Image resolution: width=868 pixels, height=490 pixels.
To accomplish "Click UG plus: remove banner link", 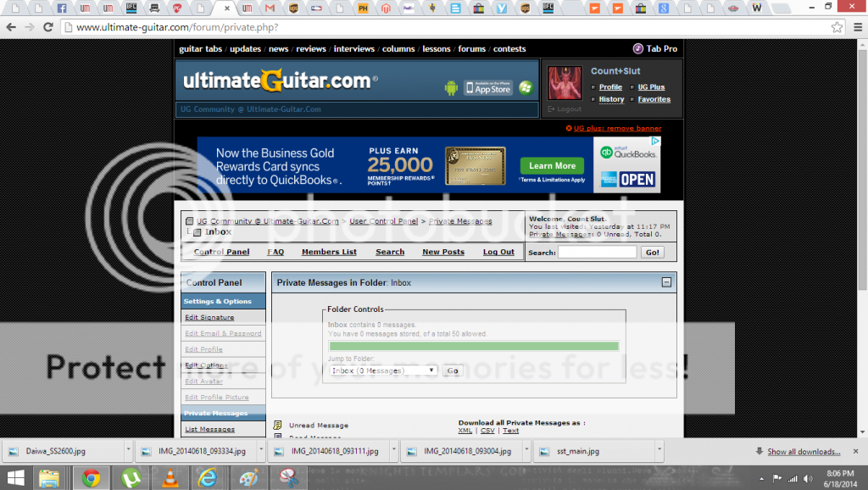I will click(617, 128).
